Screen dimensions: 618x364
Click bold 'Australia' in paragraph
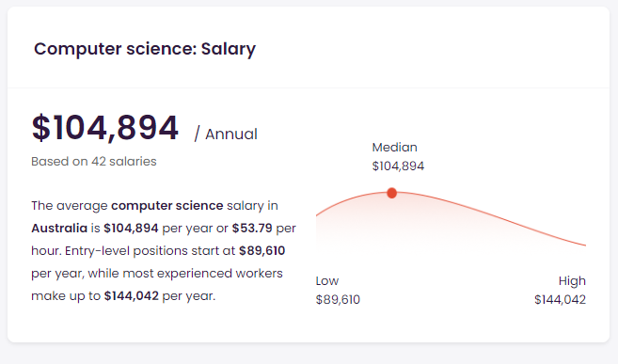click(x=59, y=229)
